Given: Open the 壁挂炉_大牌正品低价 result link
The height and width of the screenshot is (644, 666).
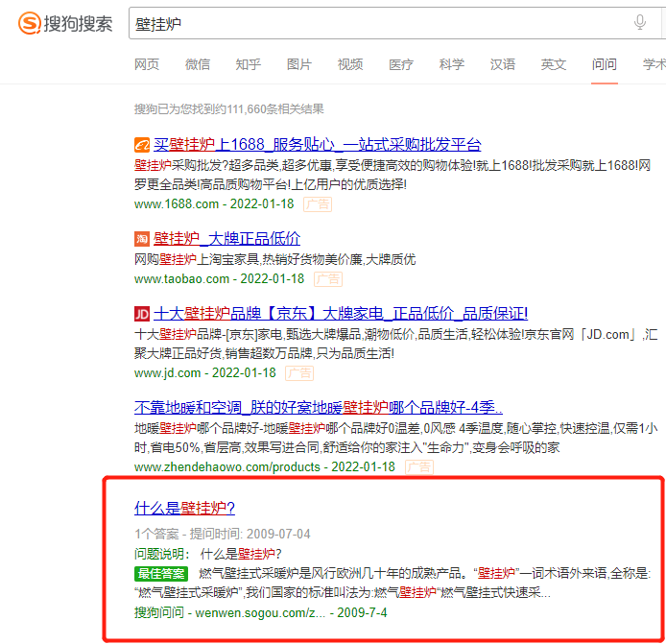Looking at the screenshot, I should coord(226,239).
